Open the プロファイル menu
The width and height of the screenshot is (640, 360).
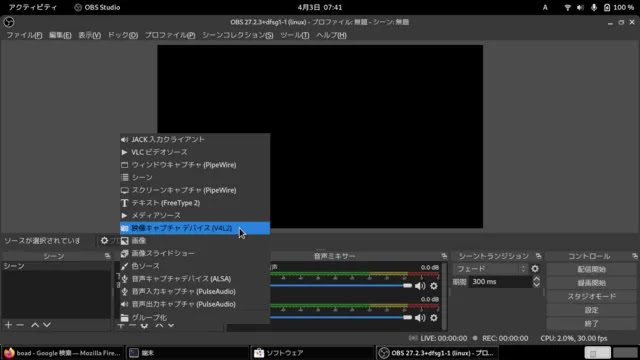coord(170,35)
